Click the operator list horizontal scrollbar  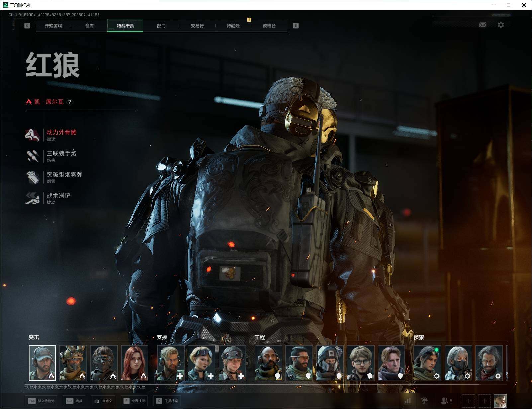pyautogui.click(x=252, y=384)
